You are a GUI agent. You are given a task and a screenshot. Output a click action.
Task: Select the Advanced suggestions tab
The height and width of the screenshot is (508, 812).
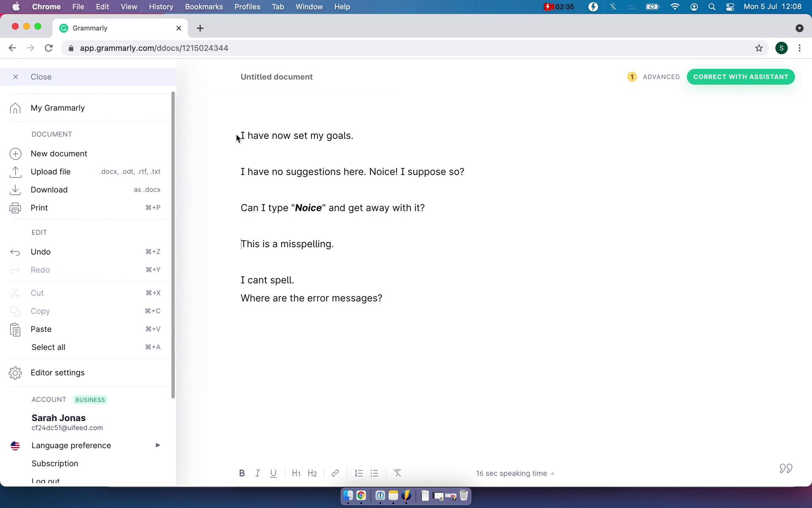[653, 77]
